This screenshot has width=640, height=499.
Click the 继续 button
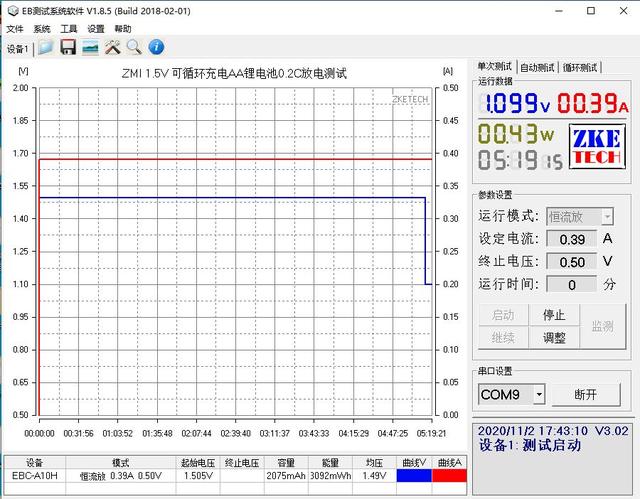click(503, 338)
